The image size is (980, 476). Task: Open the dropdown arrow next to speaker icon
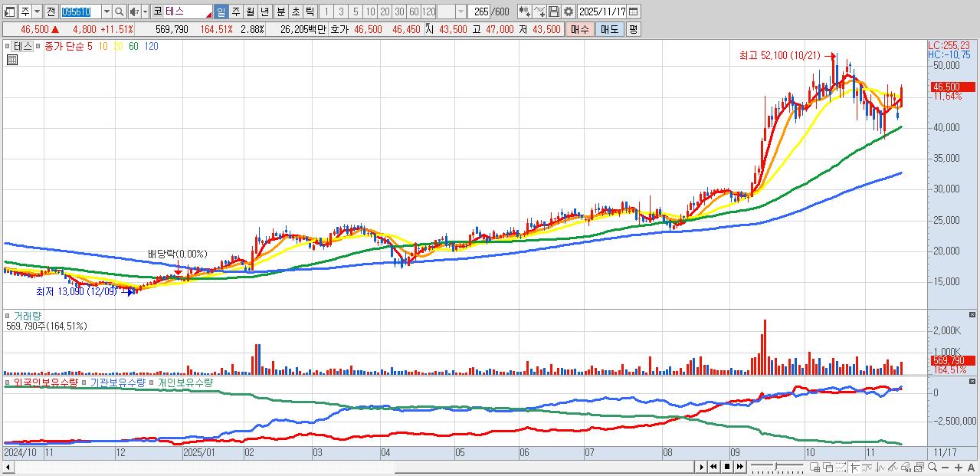146,11
